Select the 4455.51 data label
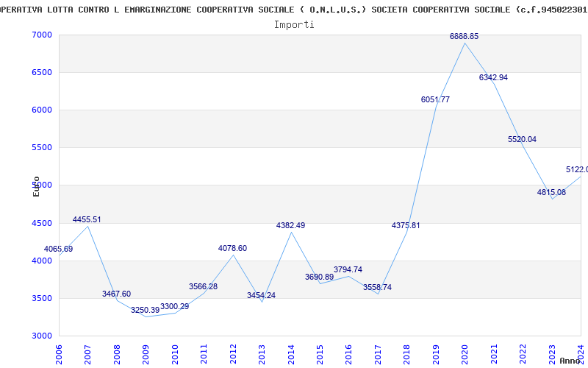This screenshot has width=588, height=368. point(87,219)
